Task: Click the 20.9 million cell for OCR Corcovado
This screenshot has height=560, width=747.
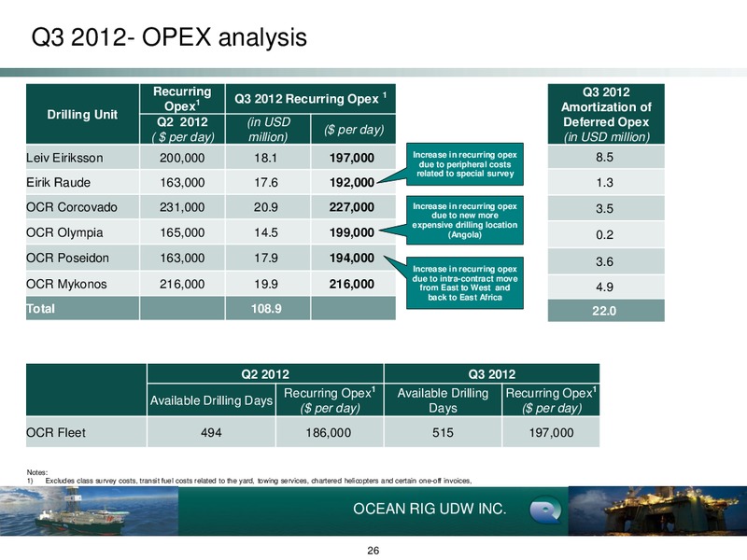Action: click(266, 207)
